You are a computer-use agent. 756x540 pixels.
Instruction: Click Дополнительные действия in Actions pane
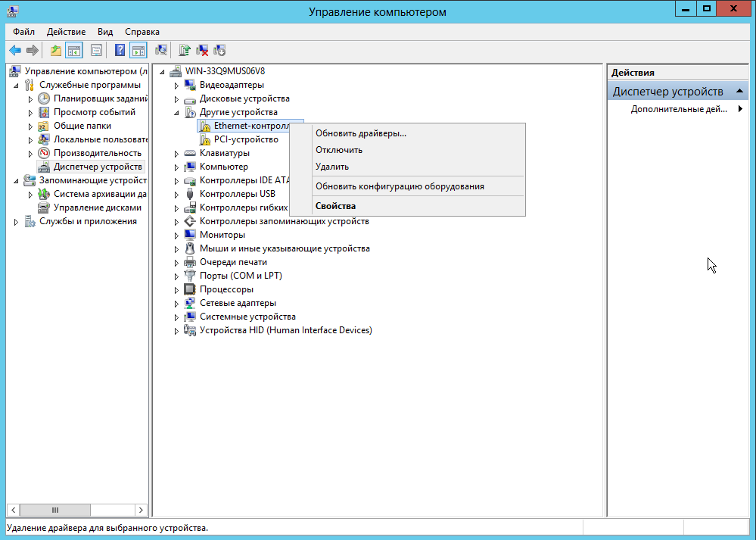[678, 109]
